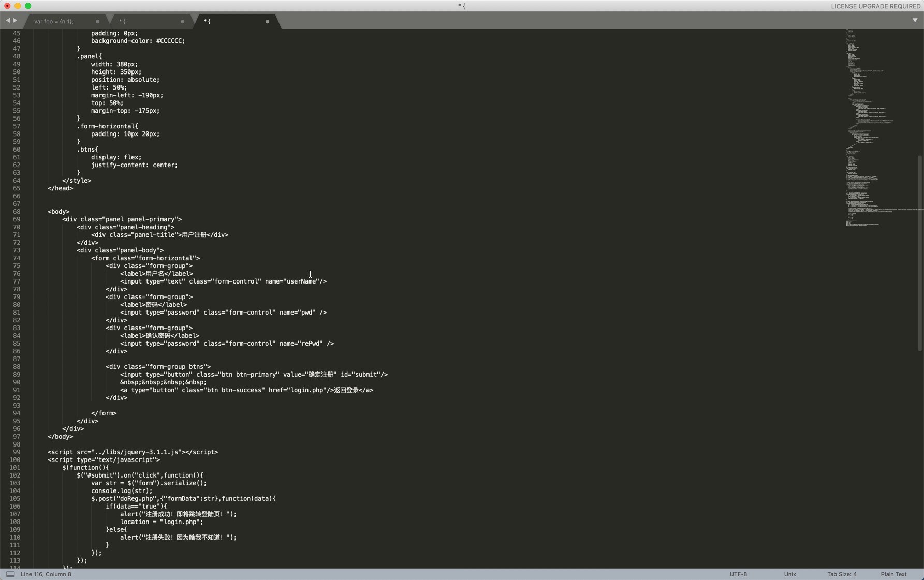Click the alert line with 注册成功

pos(178,514)
